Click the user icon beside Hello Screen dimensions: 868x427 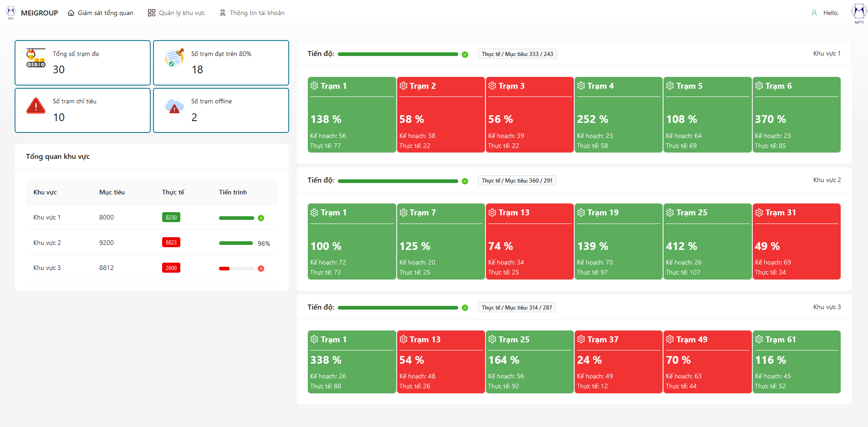pos(814,13)
